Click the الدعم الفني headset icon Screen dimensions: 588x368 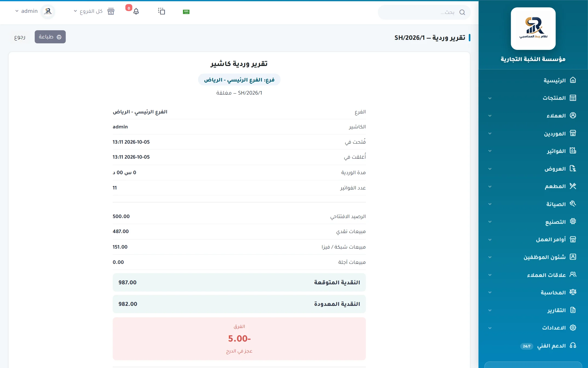point(573,346)
